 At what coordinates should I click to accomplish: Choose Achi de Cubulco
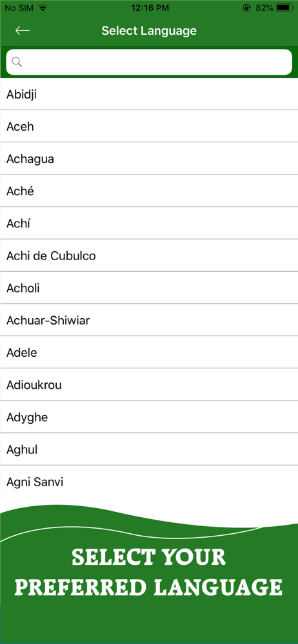click(x=149, y=256)
